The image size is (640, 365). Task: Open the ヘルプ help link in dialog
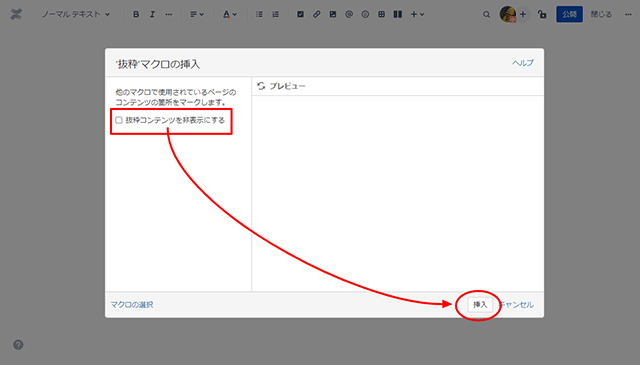[523, 63]
